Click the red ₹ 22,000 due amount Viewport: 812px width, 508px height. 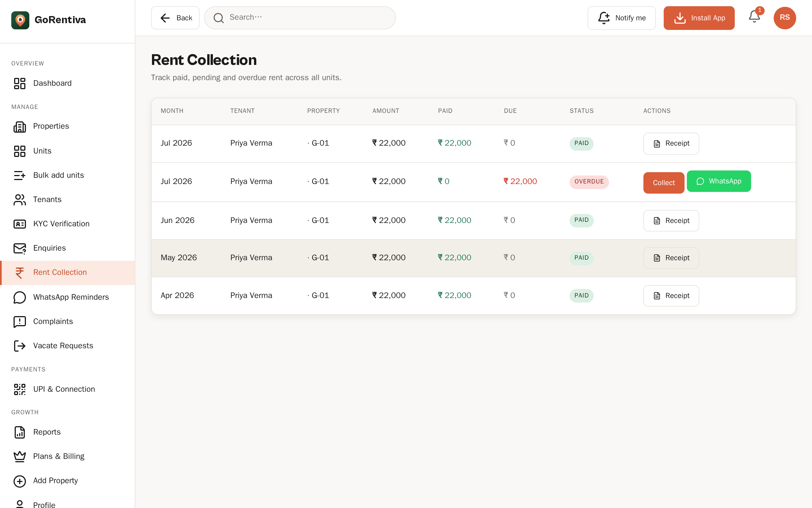(520, 181)
